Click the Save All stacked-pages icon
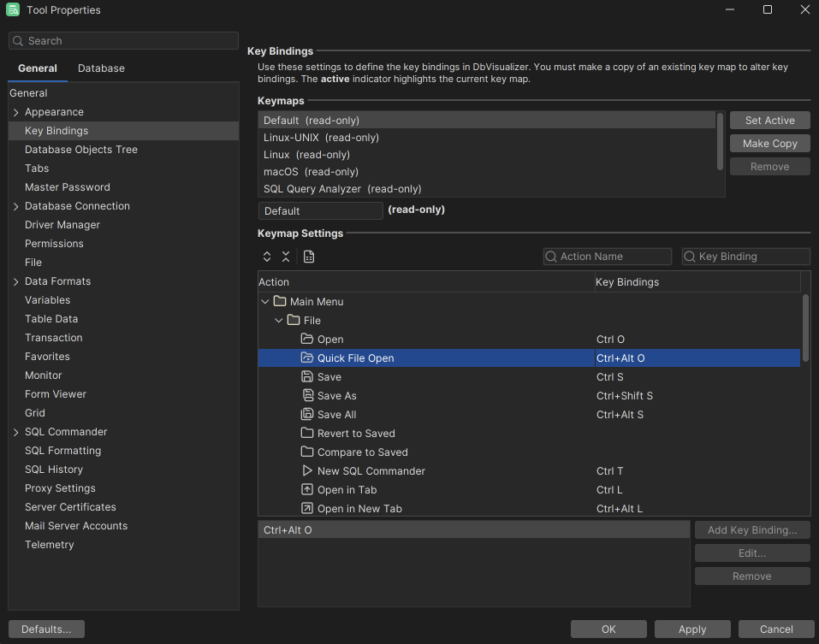Image resolution: width=819 pixels, height=644 pixels. tap(306, 414)
